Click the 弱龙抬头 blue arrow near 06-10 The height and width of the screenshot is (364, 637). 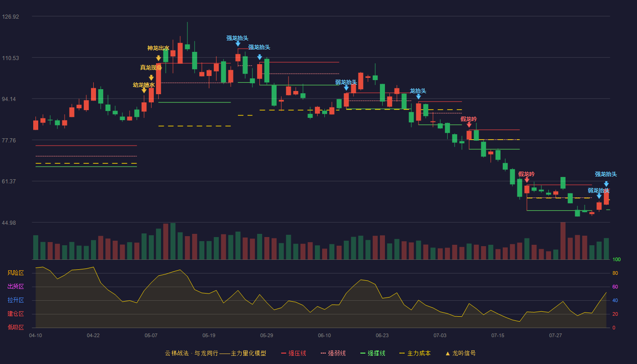[x=346, y=88]
